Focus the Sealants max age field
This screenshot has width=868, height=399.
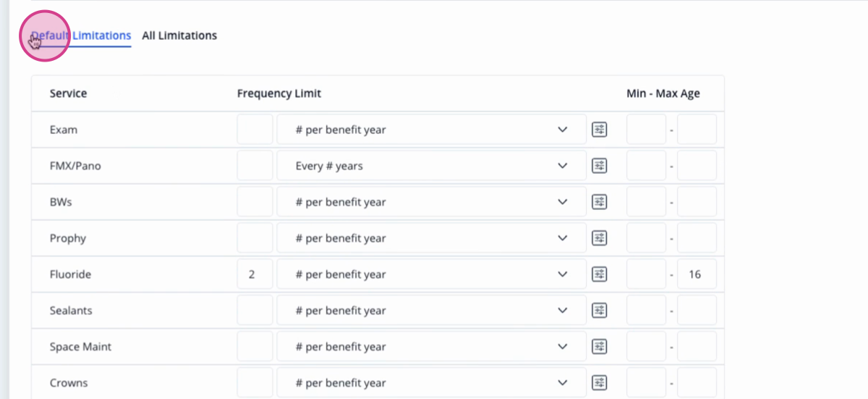tap(697, 311)
